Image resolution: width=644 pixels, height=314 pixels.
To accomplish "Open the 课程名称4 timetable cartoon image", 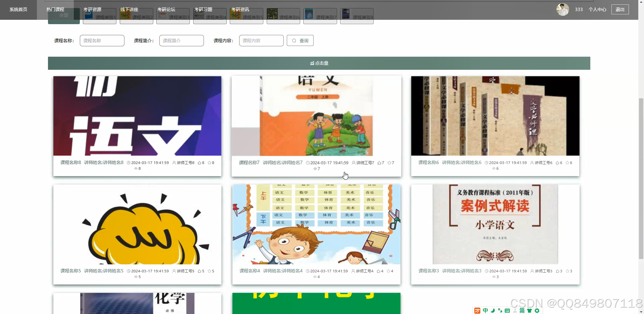I will coord(316,224).
